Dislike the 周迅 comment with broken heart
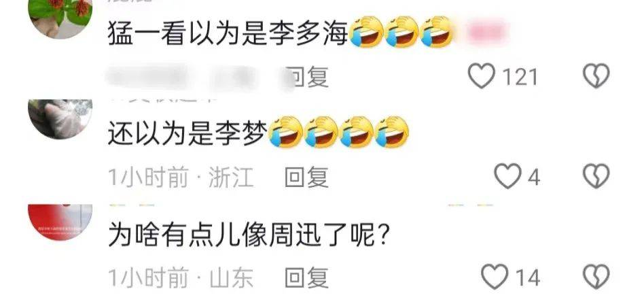Image resolution: width=644 pixels, height=306 pixels. click(596, 276)
